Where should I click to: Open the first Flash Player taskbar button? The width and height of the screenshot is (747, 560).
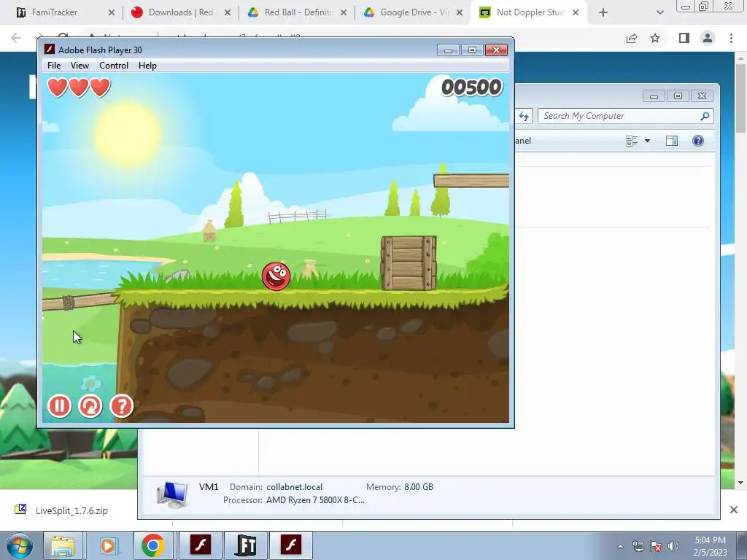pyautogui.click(x=201, y=545)
